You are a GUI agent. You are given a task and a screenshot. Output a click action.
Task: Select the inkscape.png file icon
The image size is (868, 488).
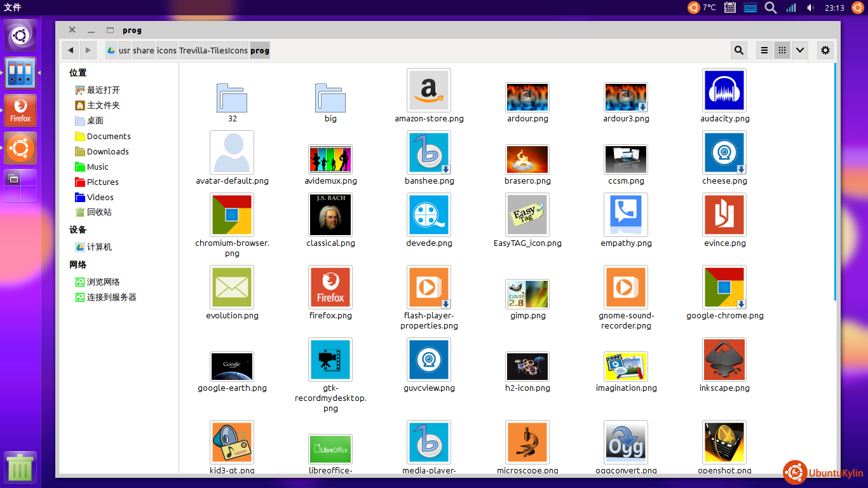point(724,360)
